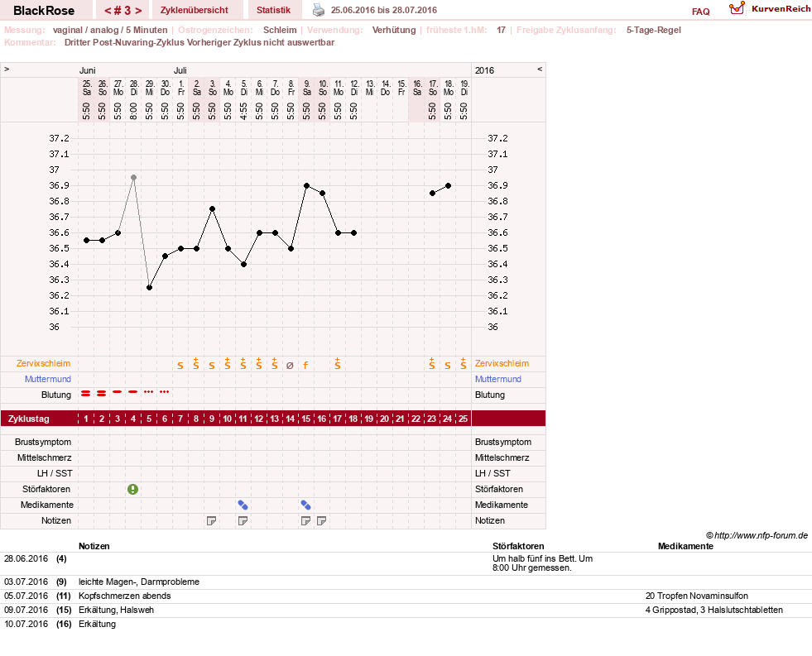Click the note 'Kopfschmerzen abends'
Screen dimensions: 812x656
pyautogui.click(x=125, y=596)
